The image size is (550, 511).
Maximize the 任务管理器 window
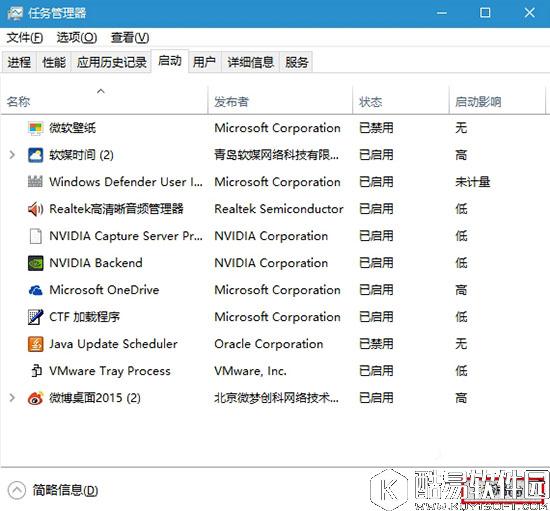pos(485,13)
